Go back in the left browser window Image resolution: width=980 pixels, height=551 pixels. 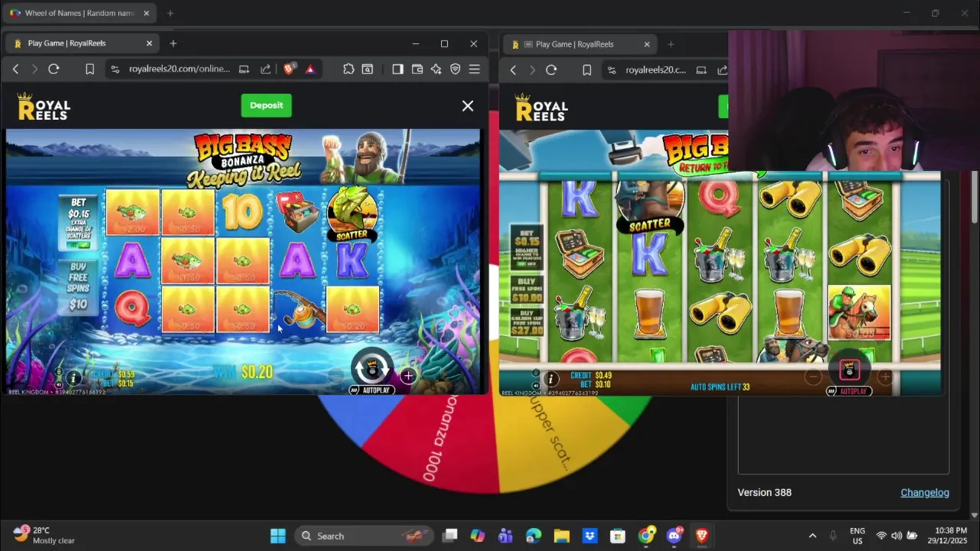(15, 69)
